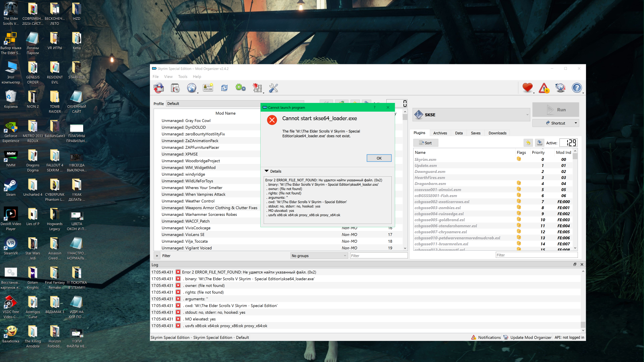This screenshot has width=644, height=362.
Task: Open the No groups combo box
Action: 319,256
